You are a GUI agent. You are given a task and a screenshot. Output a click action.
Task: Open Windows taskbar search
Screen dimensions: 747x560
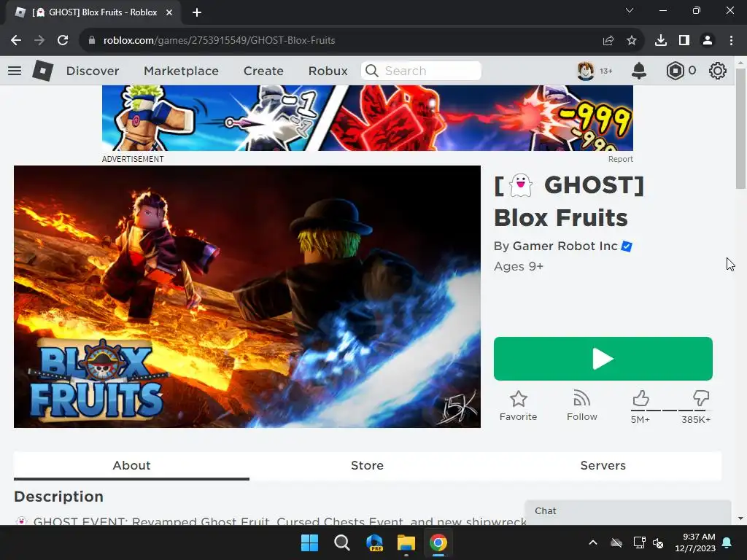pos(341,542)
